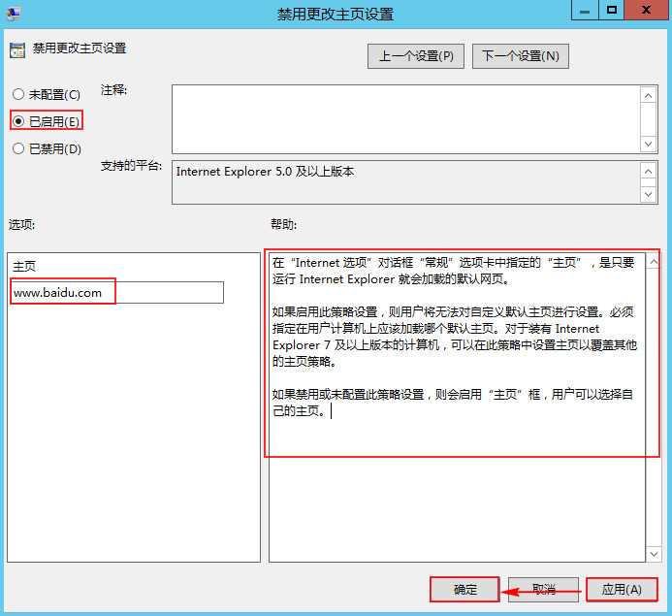This screenshot has height=616, width=672.
Task: Click the 帮助: label
Action: (283, 224)
